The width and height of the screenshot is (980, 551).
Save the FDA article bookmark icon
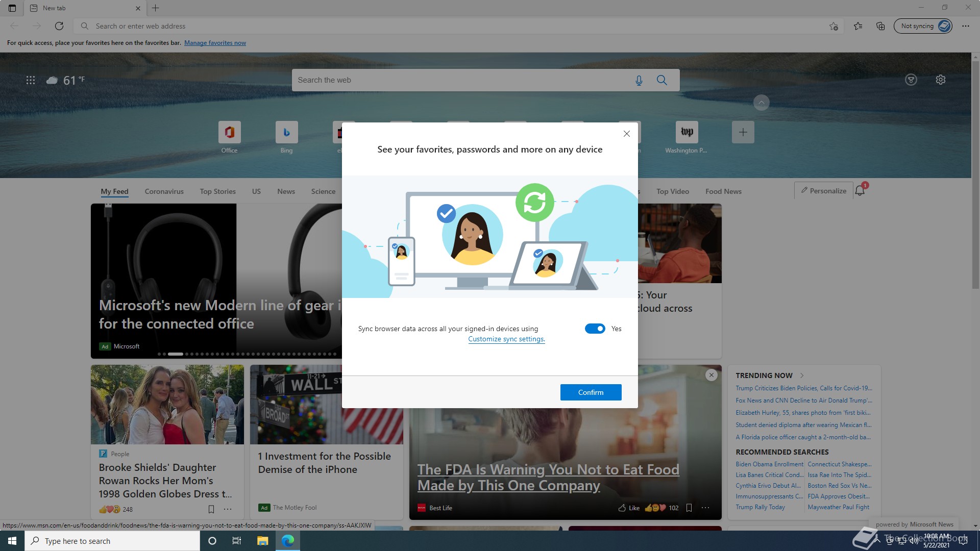tap(689, 508)
